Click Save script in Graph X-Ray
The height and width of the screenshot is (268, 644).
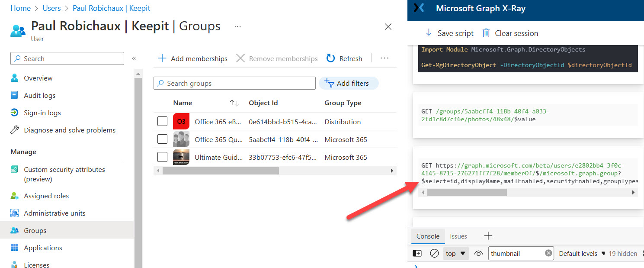(x=449, y=33)
